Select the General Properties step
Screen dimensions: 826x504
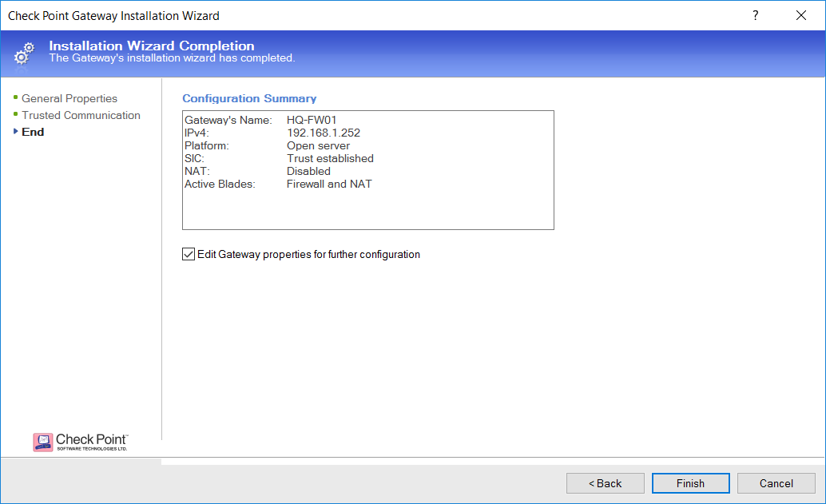tap(69, 98)
